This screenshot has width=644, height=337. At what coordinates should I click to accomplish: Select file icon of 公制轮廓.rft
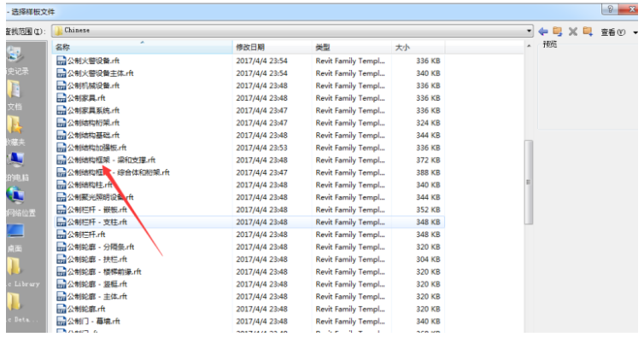pos(61,309)
